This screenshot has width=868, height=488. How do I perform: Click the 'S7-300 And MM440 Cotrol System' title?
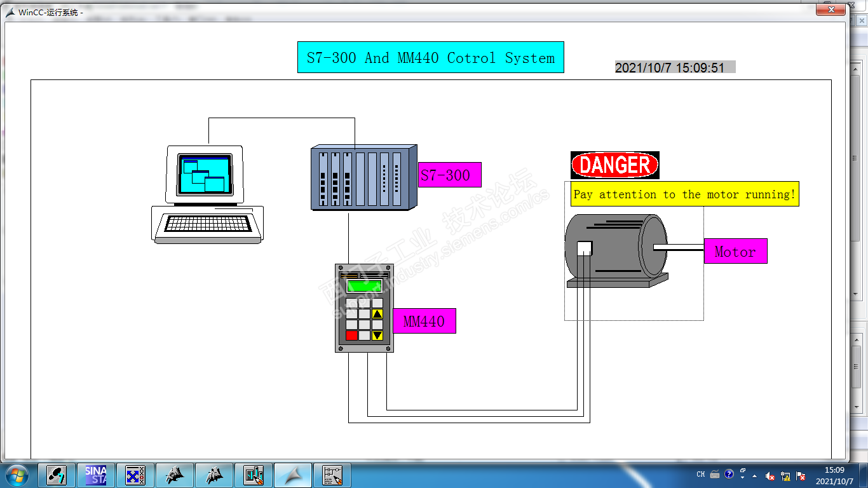coord(431,57)
